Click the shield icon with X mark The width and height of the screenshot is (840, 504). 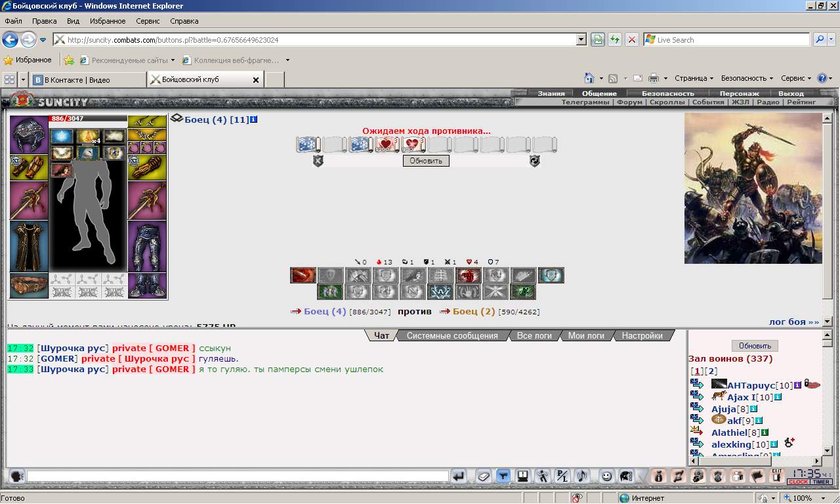[x=318, y=161]
